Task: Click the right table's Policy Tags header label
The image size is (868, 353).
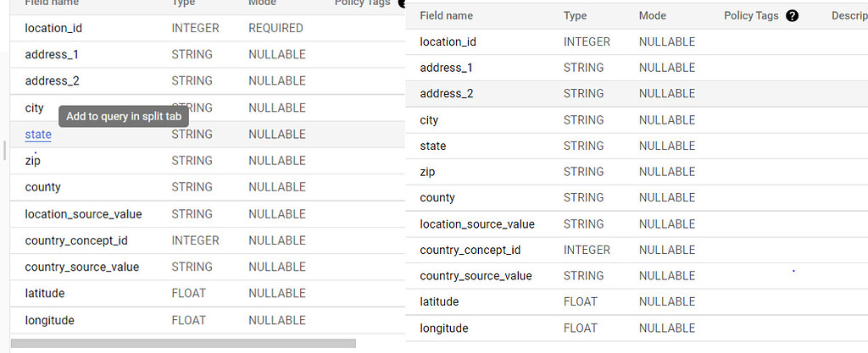Action: coord(751,16)
